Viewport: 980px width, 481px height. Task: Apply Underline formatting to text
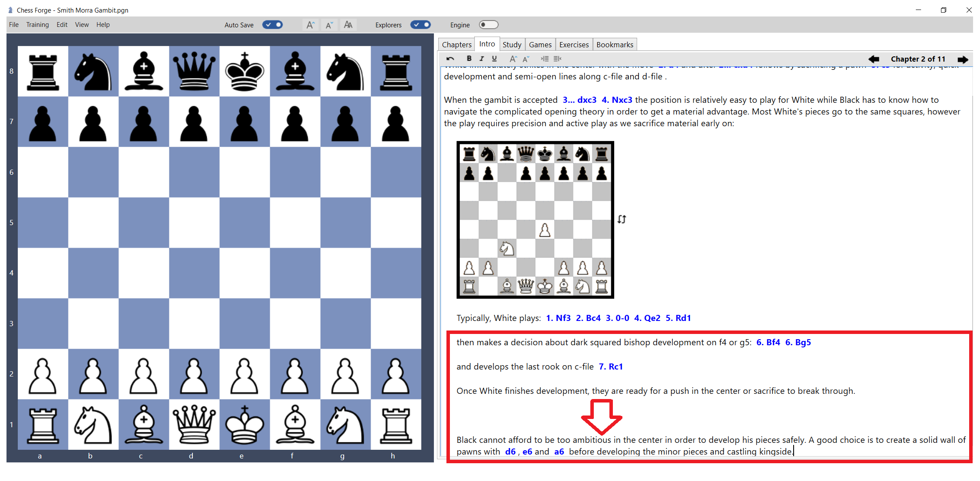[x=494, y=59]
